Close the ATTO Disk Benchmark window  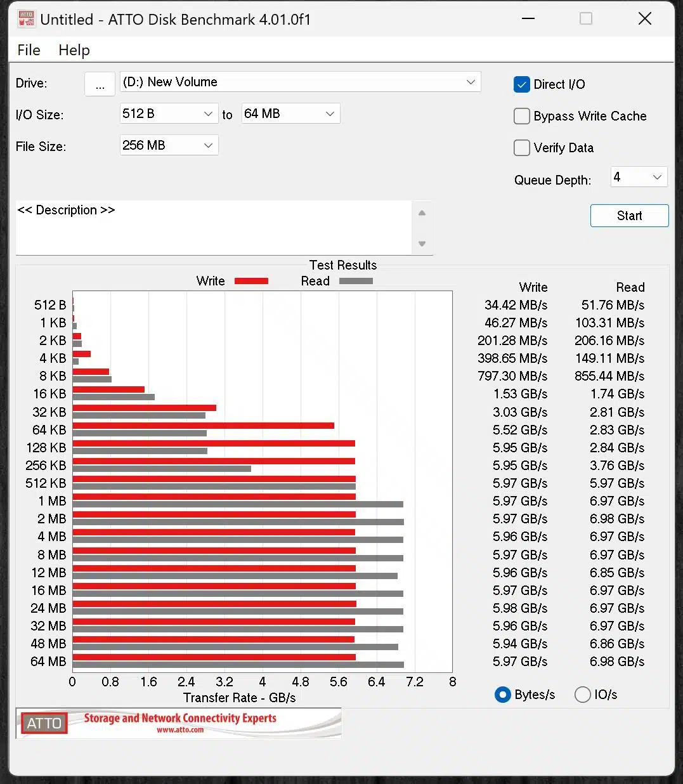[645, 18]
